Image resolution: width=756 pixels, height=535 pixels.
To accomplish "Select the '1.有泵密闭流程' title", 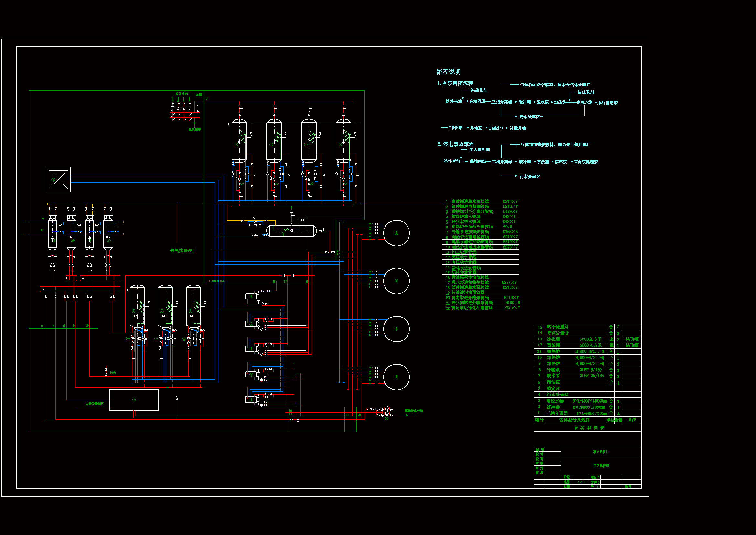I will 455,84.
